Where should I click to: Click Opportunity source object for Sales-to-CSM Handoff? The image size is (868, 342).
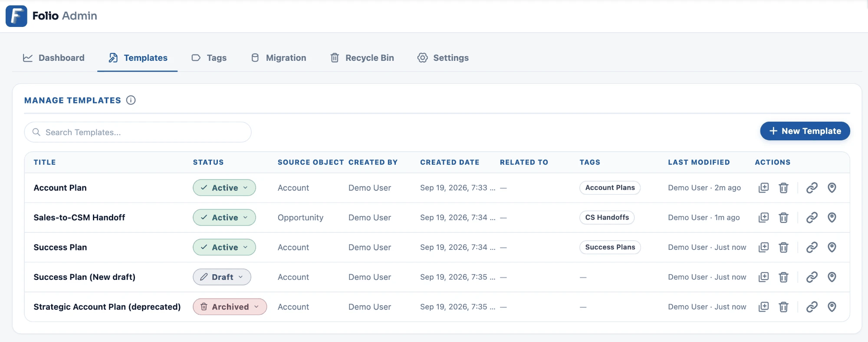coord(300,217)
